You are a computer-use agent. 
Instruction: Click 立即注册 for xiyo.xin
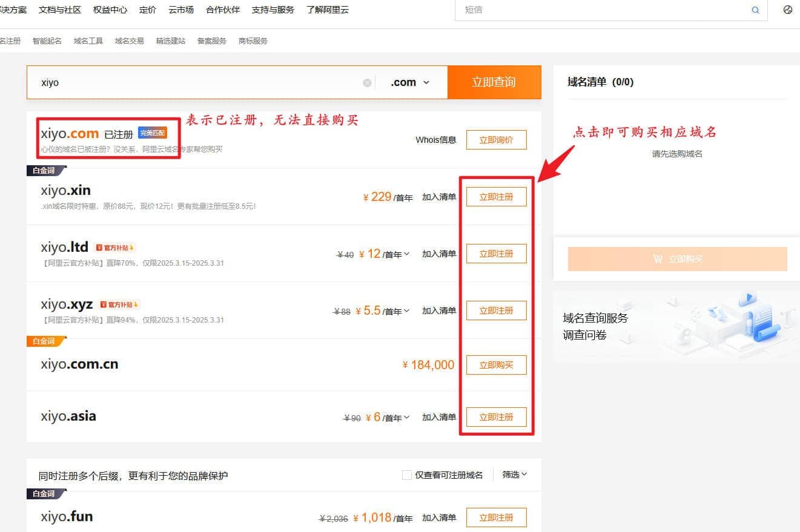[x=496, y=197]
